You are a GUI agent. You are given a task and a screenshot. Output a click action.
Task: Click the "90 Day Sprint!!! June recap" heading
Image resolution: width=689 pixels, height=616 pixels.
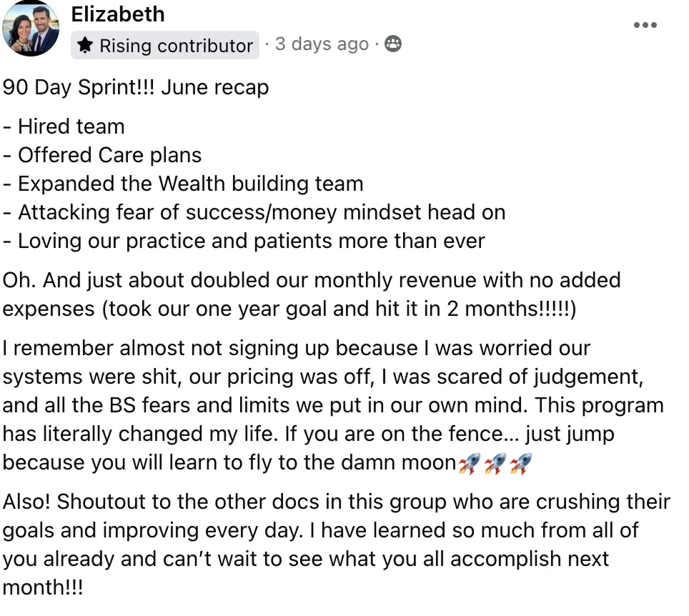pos(136,88)
